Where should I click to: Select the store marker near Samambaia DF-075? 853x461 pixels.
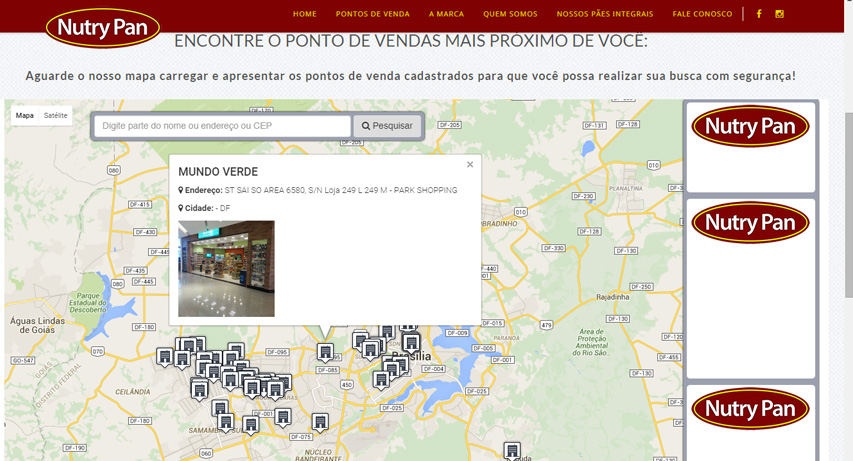(320, 422)
